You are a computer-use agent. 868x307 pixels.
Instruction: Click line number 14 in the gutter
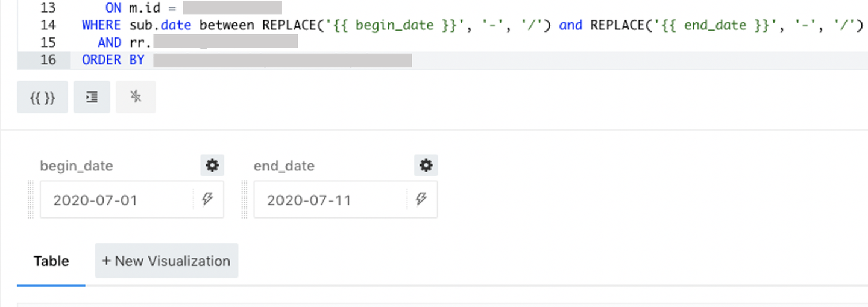click(48, 25)
